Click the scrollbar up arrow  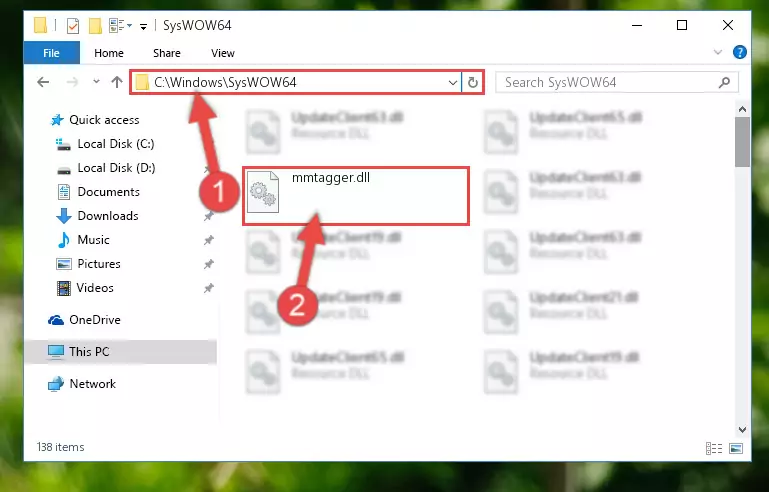[x=743, y=109]
